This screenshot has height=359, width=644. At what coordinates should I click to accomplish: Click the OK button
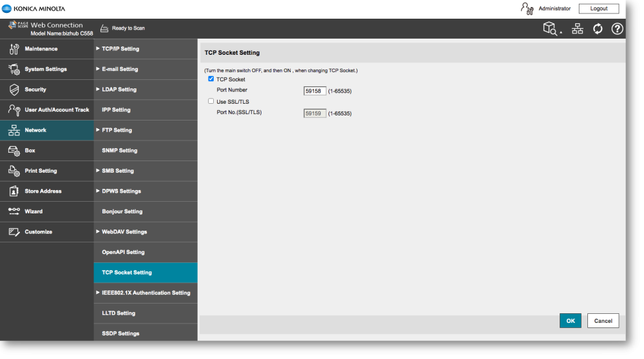click(571, 321)
